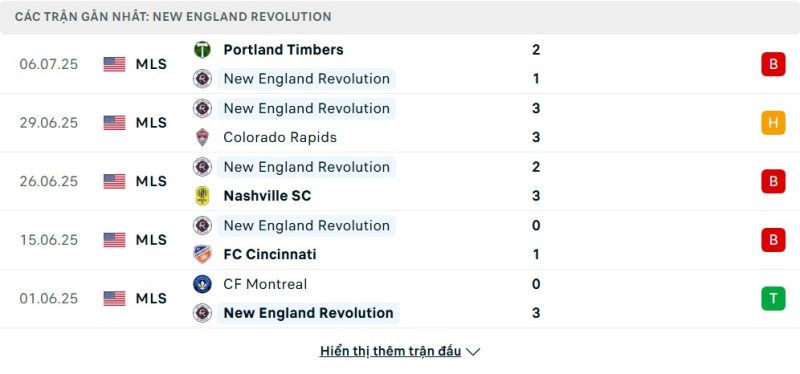
Task: Open the Portland Timbers team name
Action: (x=283, y=49)
